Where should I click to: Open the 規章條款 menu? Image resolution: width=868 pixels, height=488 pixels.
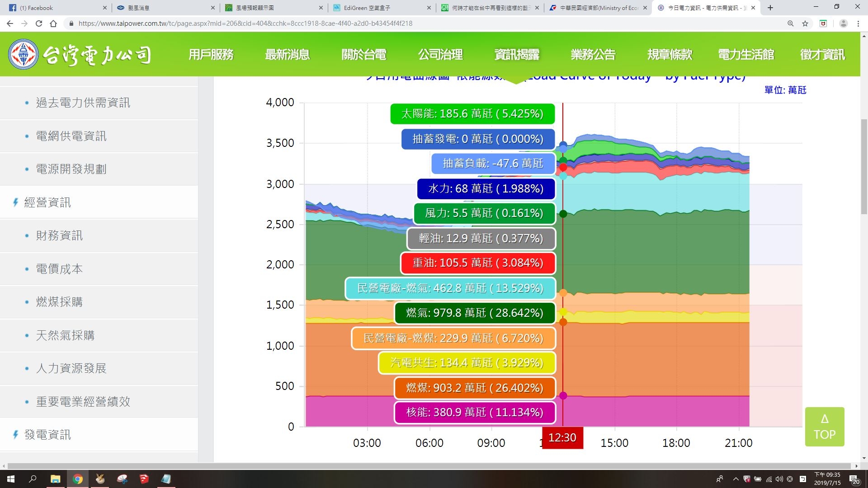[670, 55]
